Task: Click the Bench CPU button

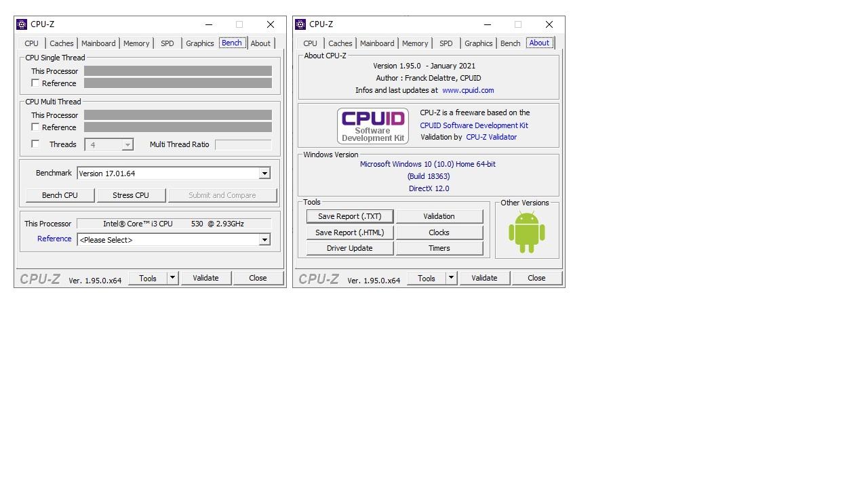Action: coord(60,195)
